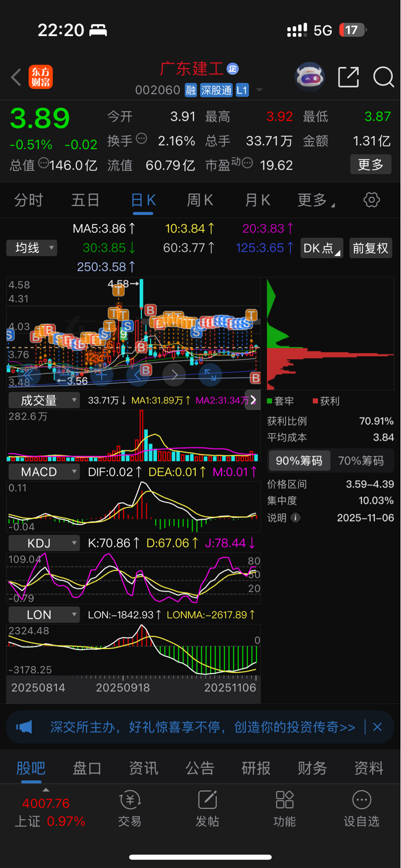
Task: Open DK点 options
Action: (322, 248)
